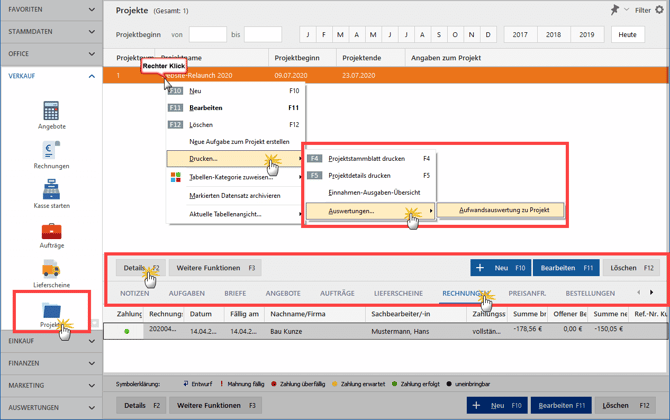This screenshot has width=670, height=420.
Task: Switch to the Aufgaben tab
Action: click(x=186, y=293)
